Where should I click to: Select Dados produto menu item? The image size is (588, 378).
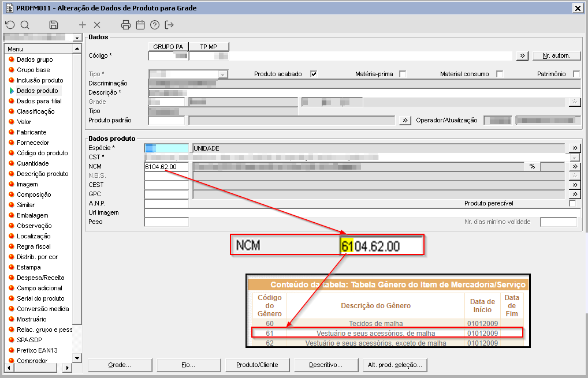[x=38, y=91]
